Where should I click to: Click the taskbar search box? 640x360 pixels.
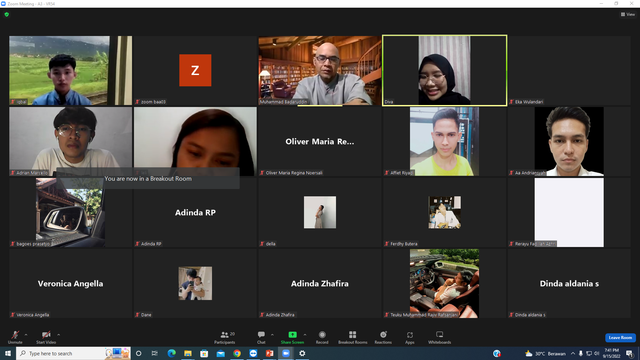[73, 353]
